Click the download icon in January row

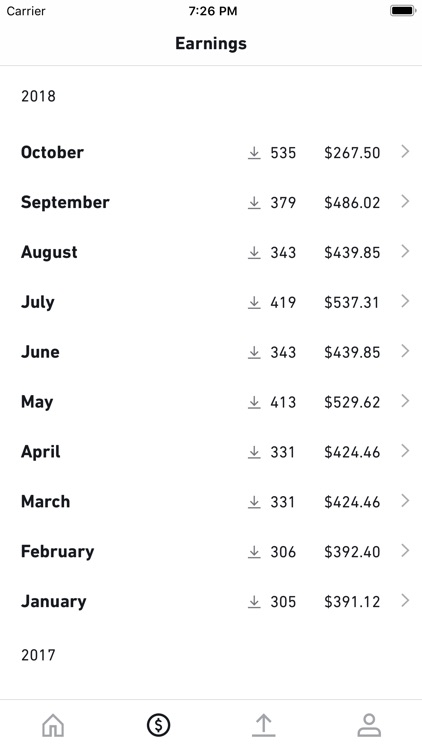tap(254, 602)
